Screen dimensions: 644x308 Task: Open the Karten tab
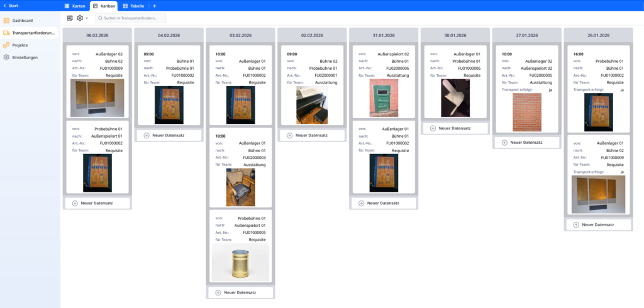(75, 6)
